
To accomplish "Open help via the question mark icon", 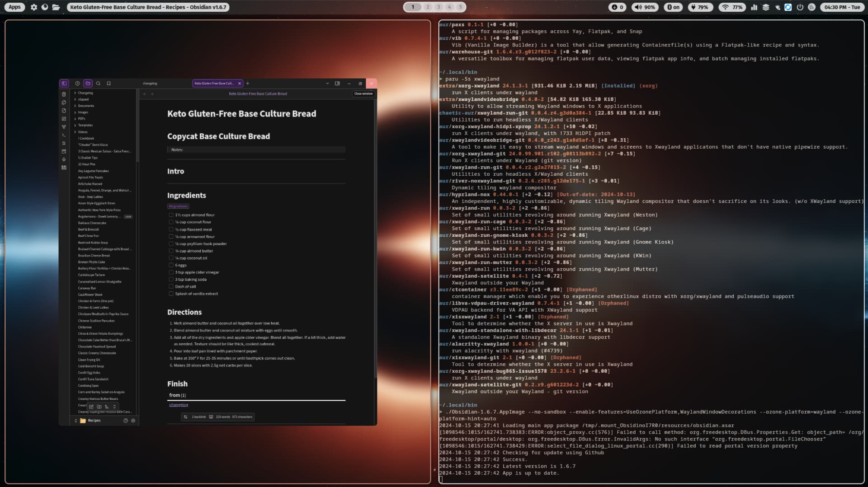I will click(x=126, y=421).
